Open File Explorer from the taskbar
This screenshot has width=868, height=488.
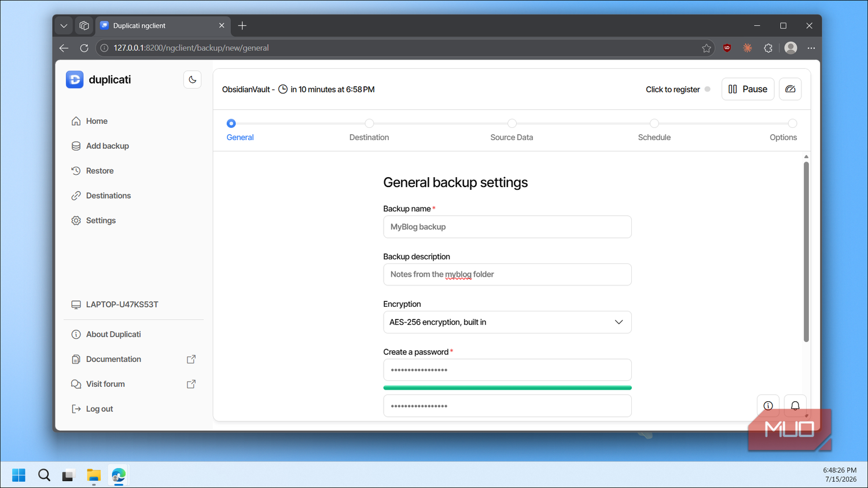[x=94, y=475]
